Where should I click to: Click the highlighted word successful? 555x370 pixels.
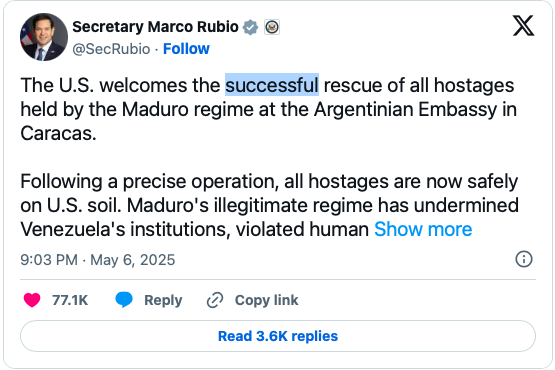(x=272, y=85)
